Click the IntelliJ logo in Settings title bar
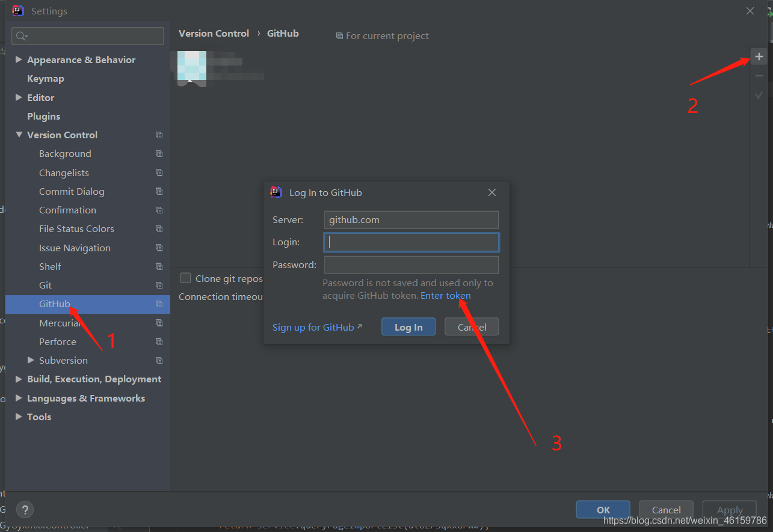This screenshot has width=773, height=532. (18, 11)
